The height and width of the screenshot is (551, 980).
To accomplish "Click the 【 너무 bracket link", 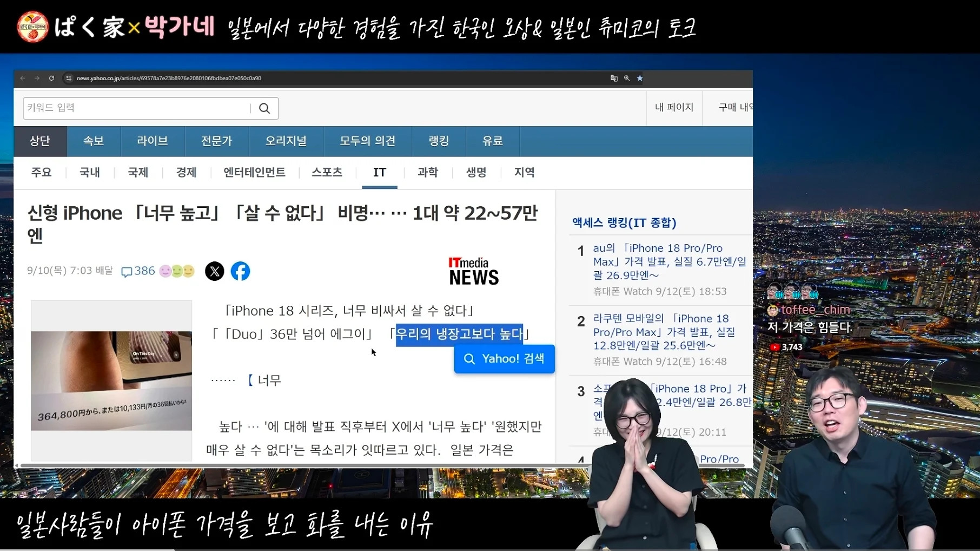I will (x=264, y=381).
